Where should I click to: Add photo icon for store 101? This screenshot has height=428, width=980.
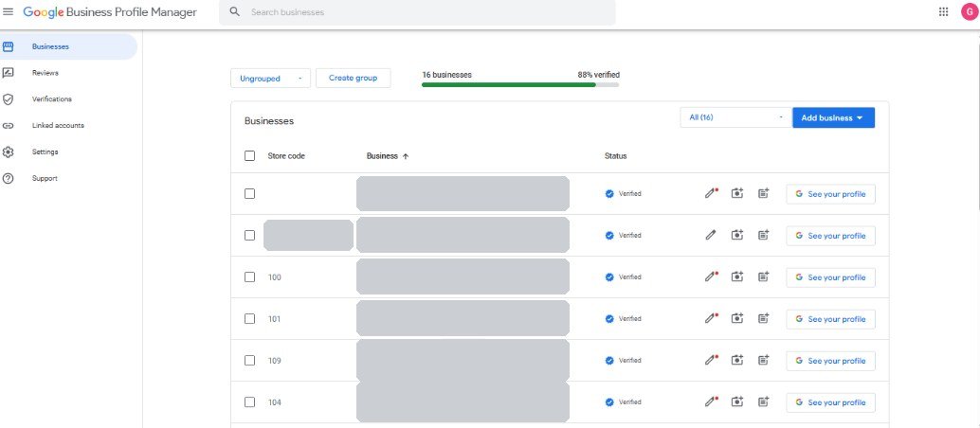click(737, 319)
